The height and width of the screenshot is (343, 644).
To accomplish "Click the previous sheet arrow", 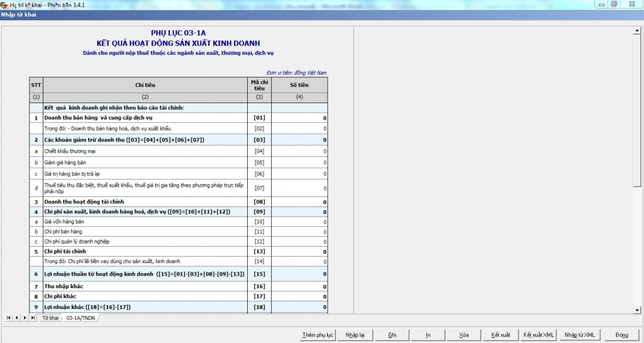I will pyautogui.click(x=16, y=318).
